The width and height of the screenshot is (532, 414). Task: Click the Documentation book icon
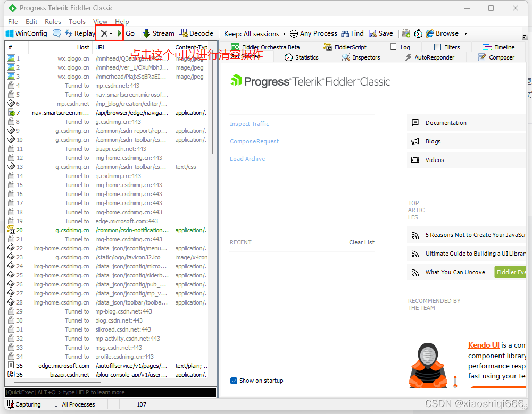(415, 123)
